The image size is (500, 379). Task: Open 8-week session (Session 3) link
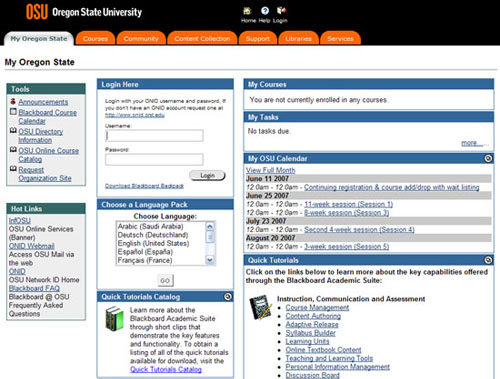[x=346, y=213]
